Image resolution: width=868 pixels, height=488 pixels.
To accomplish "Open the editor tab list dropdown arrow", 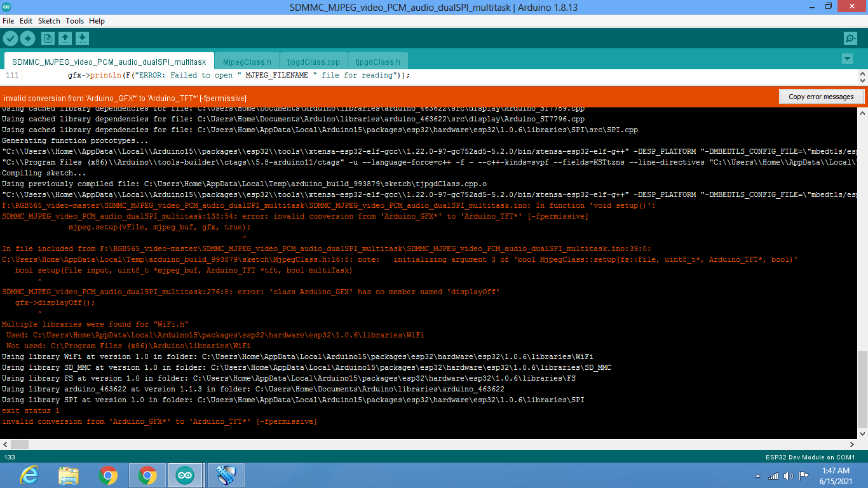I will [848, 58].
